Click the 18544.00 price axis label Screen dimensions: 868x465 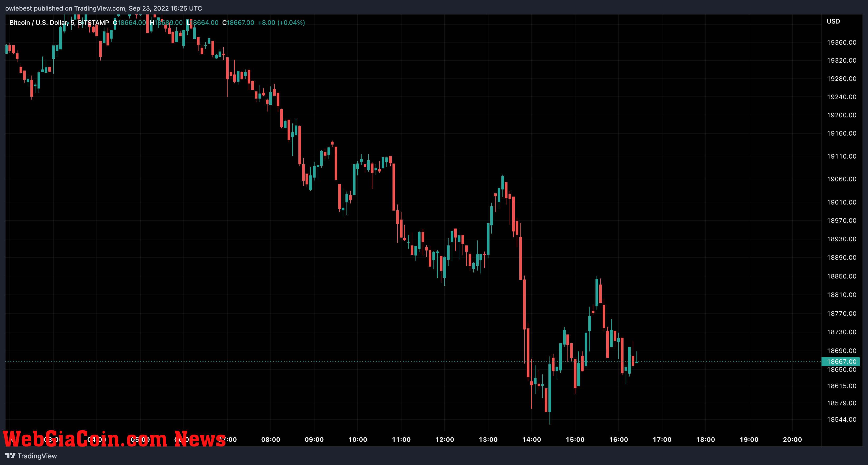pyautogui.click(x=841, y=420)
